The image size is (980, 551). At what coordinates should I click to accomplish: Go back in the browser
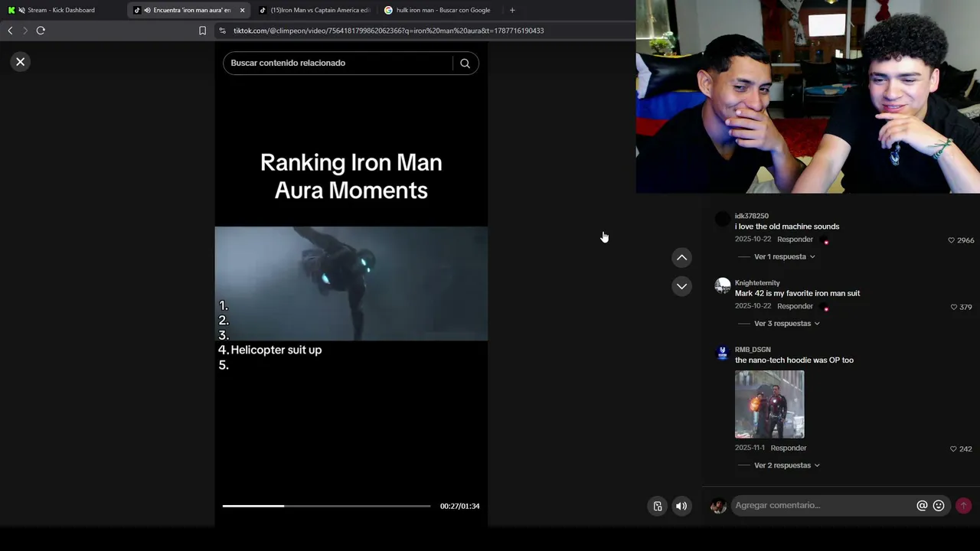10,31
